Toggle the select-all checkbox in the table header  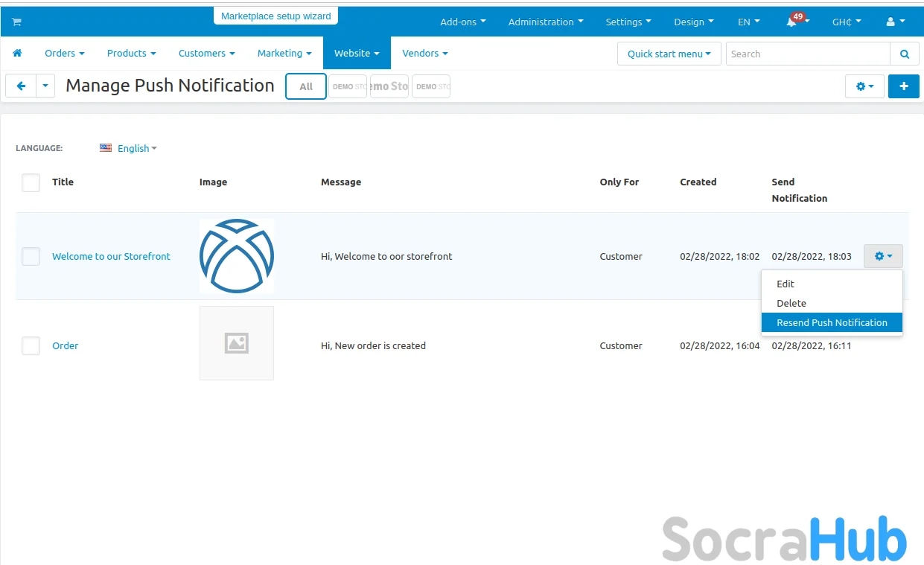31,182
